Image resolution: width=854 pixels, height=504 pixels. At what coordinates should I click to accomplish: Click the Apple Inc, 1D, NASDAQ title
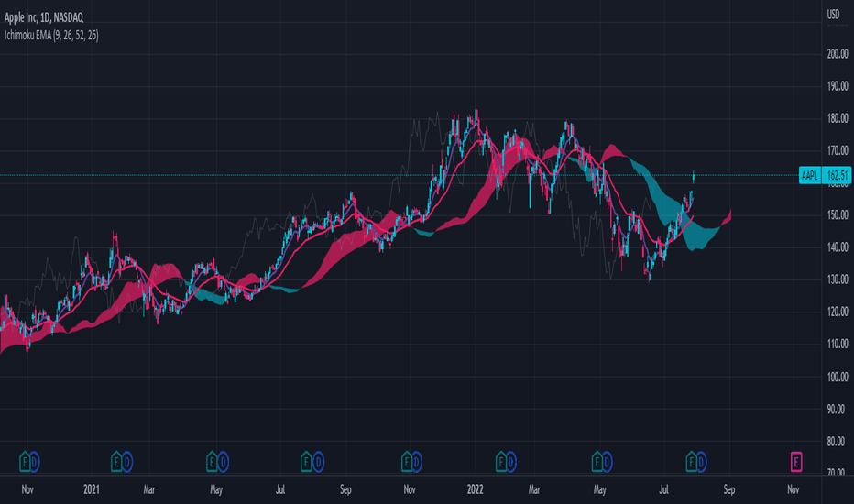tap(44, 17)
